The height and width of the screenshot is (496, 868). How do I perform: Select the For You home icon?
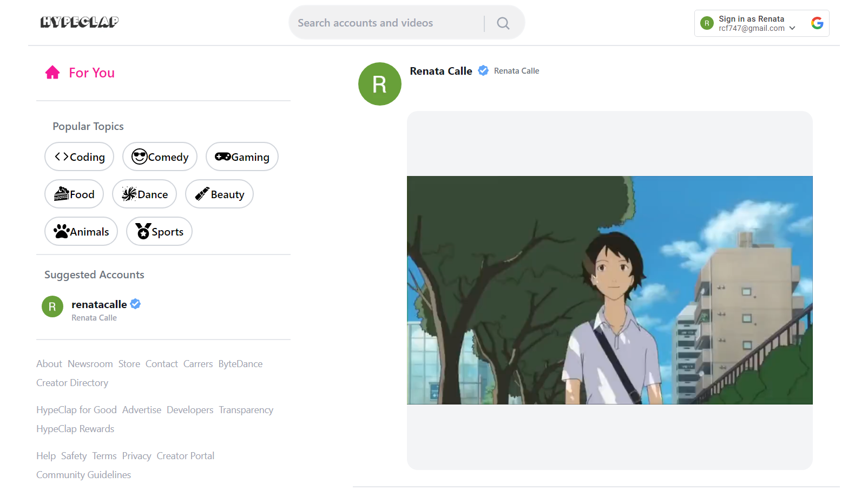[x=52, y=72]
